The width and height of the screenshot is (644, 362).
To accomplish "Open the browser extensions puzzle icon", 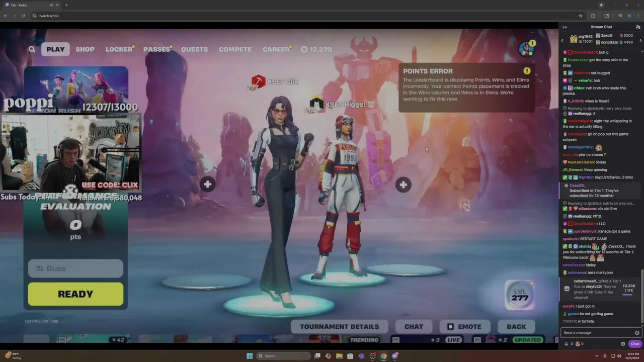I will coord(593,16).
